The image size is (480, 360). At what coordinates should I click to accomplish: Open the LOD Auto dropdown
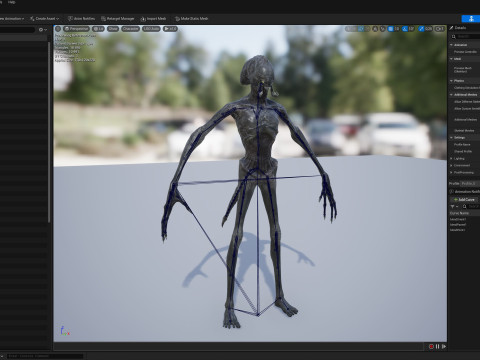click(151, 29)
